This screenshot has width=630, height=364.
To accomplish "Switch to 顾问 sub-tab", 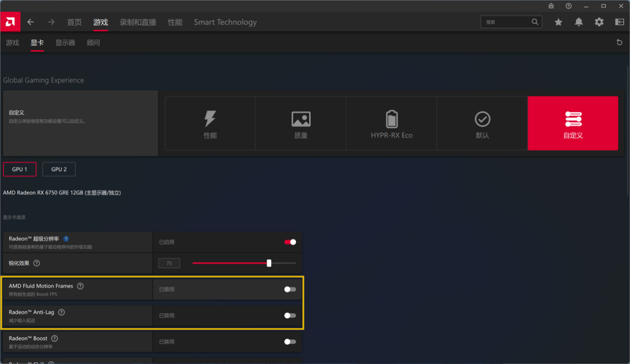I will point(93,43).
